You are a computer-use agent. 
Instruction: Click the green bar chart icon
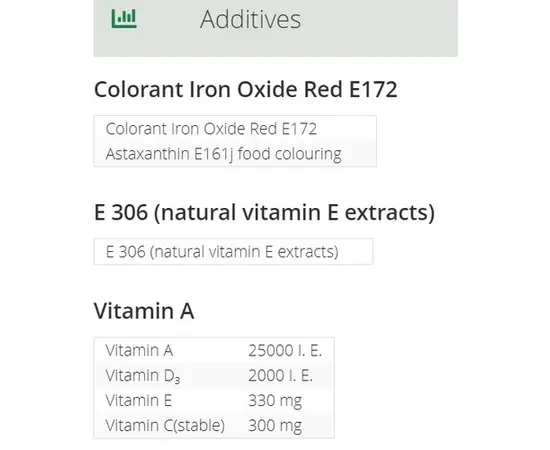(x=124, y=18)
